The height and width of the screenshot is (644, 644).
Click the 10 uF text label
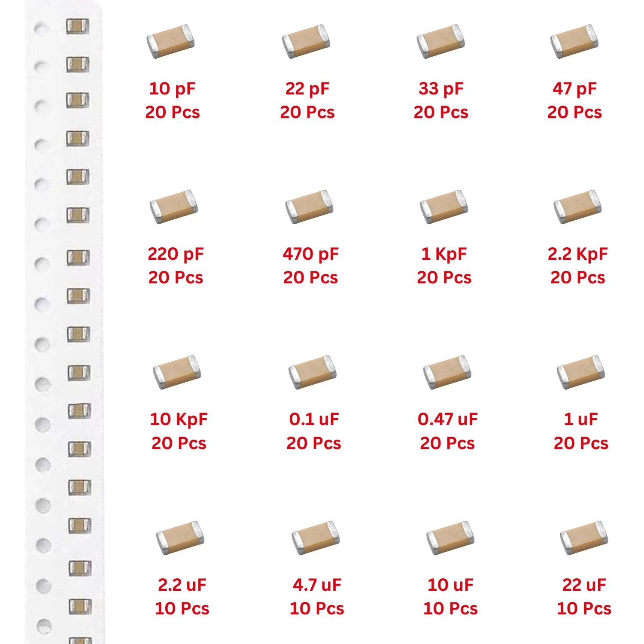450,585
